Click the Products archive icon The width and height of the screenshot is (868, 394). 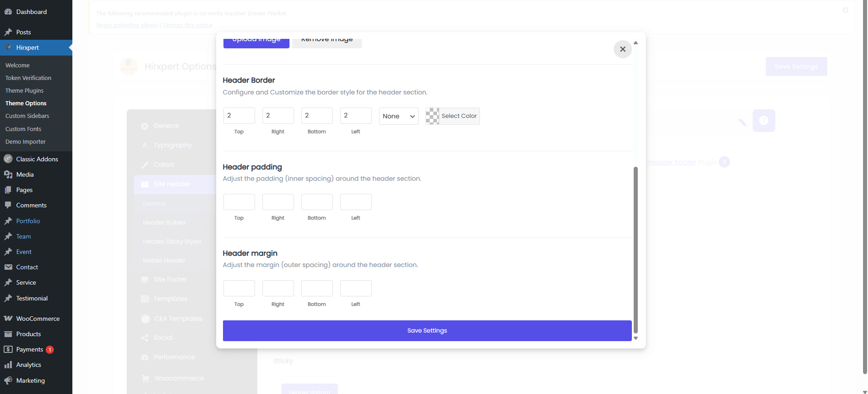coord(8,334)
